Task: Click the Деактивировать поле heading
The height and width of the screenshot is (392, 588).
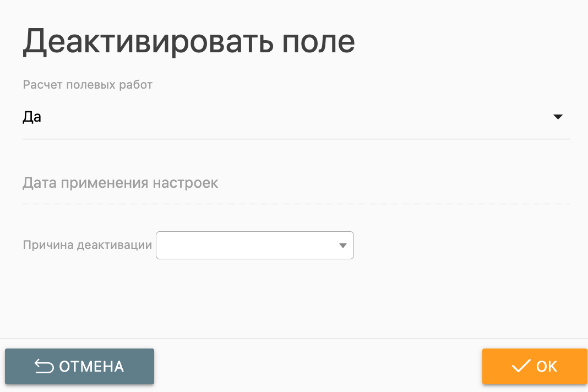Action: pyautogui.click(x=188, y=42)
